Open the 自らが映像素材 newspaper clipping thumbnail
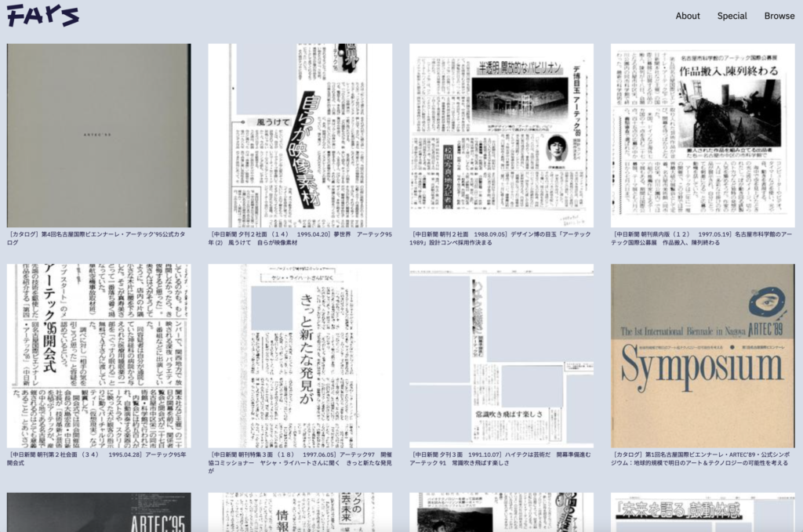Screen dimensions: 803x532 tap(300, 135)
